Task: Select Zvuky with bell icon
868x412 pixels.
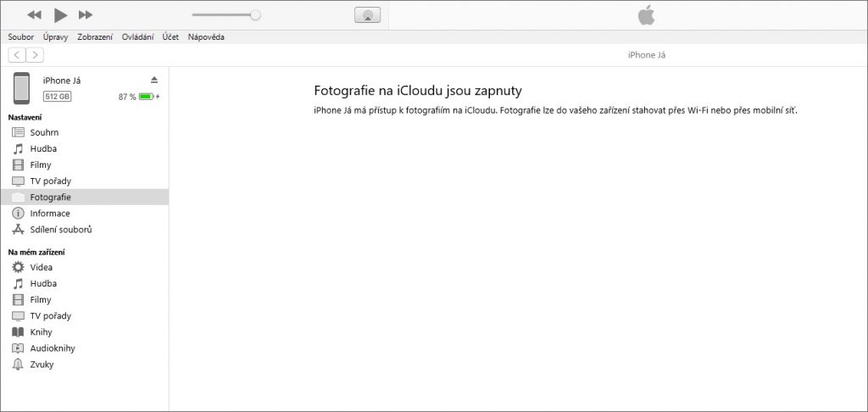Action: tap(42, 365)
